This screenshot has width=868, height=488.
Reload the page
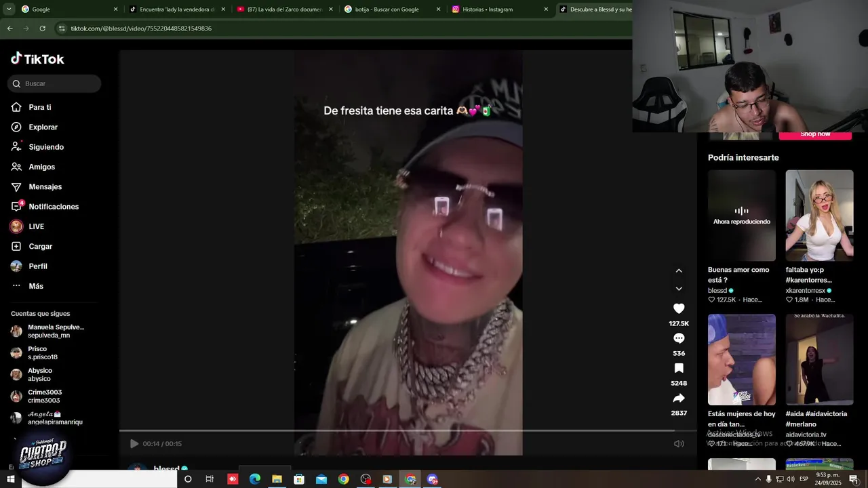click(42, 28)
